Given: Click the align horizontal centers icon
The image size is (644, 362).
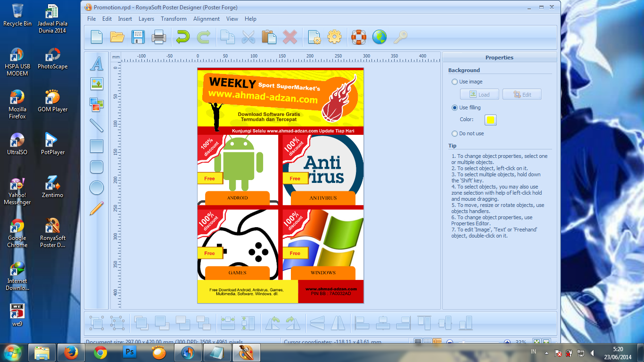Looking at the screenshot, I should point(383,323).
